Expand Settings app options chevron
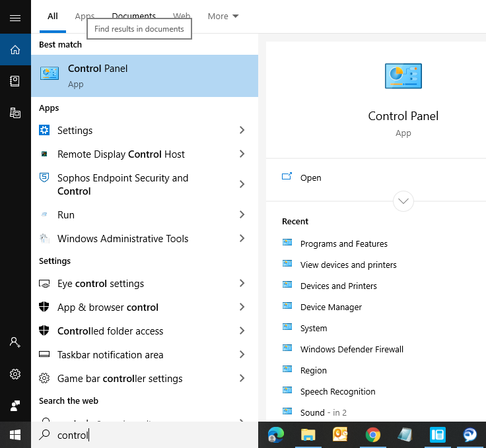This screenshot has height=448, width=486. coord(242,130)
